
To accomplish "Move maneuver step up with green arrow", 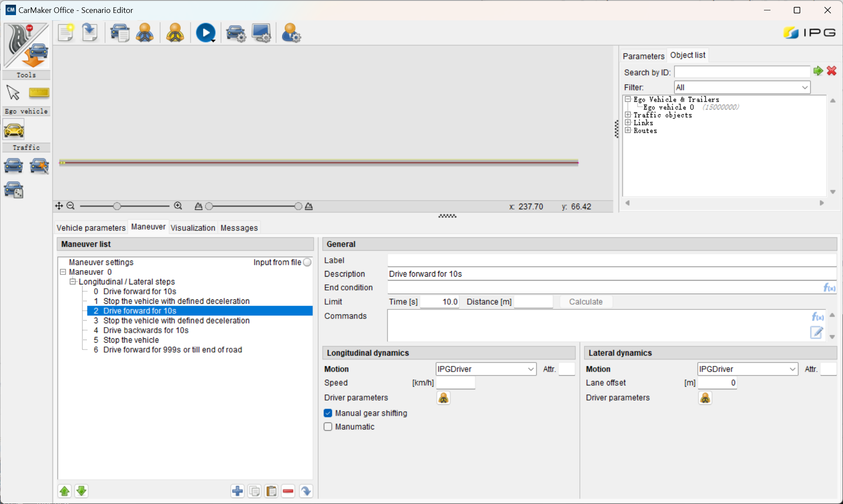I will [x=65, y=491].
